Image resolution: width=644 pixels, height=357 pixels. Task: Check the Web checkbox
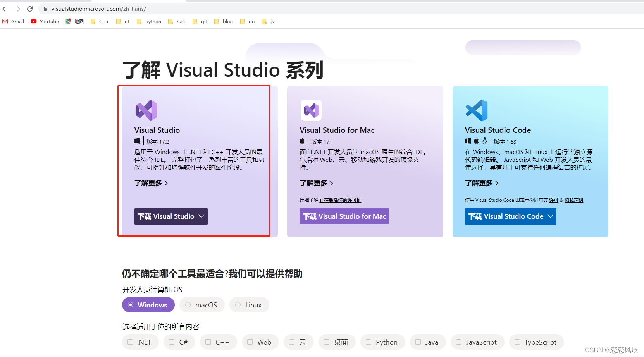tap(250, 342)
